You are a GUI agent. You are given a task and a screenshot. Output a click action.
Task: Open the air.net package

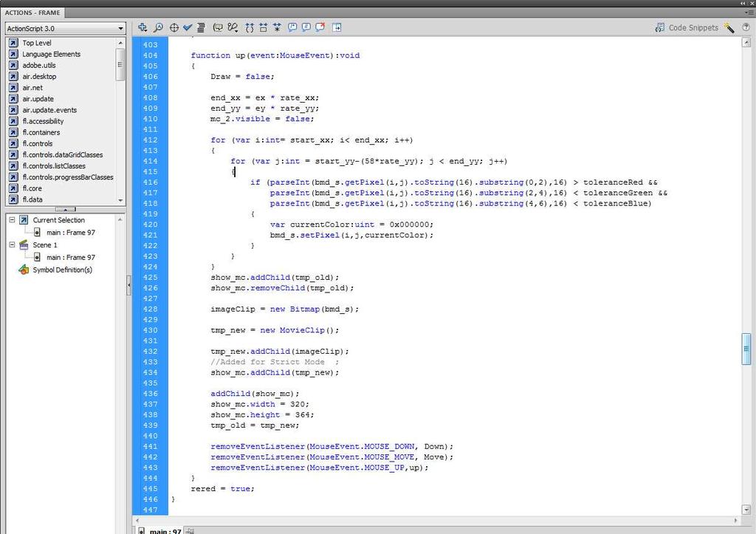coord(32,88)
